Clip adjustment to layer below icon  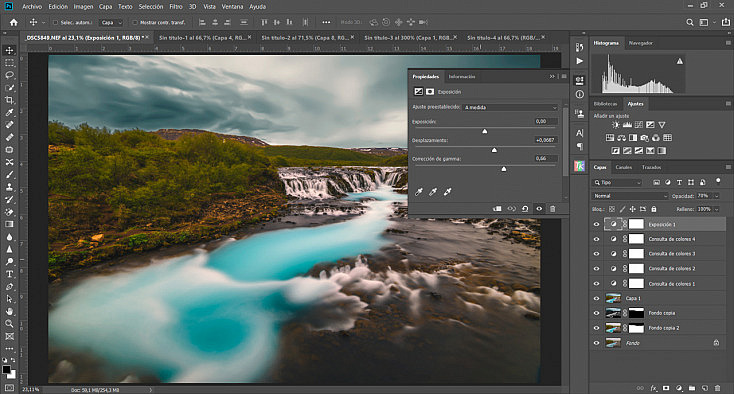point(497,209)
